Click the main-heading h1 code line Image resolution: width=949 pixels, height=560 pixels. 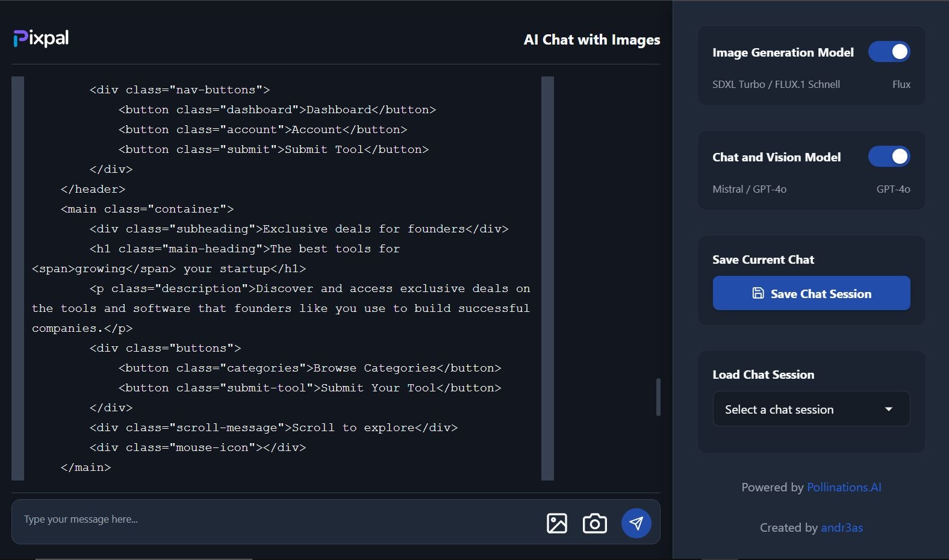[244, 249]
